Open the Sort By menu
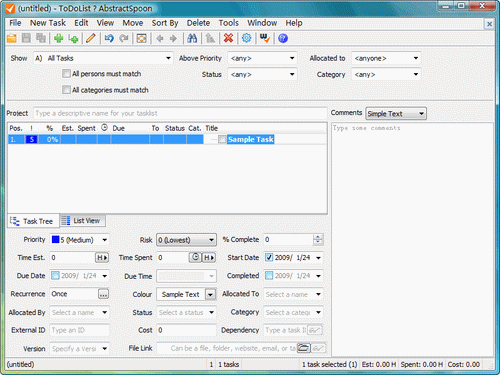500x375 pixels. 165,23
